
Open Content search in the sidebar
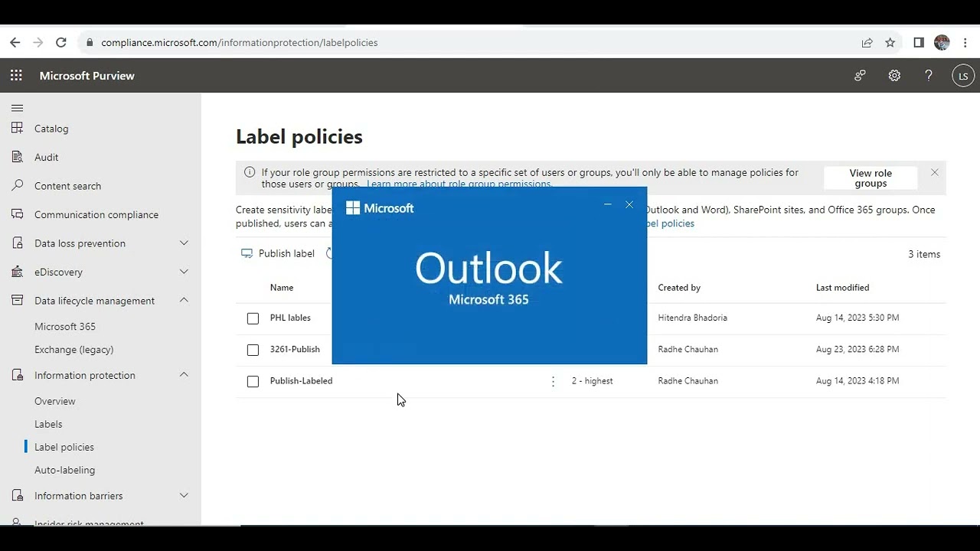(x=67, y=186)
